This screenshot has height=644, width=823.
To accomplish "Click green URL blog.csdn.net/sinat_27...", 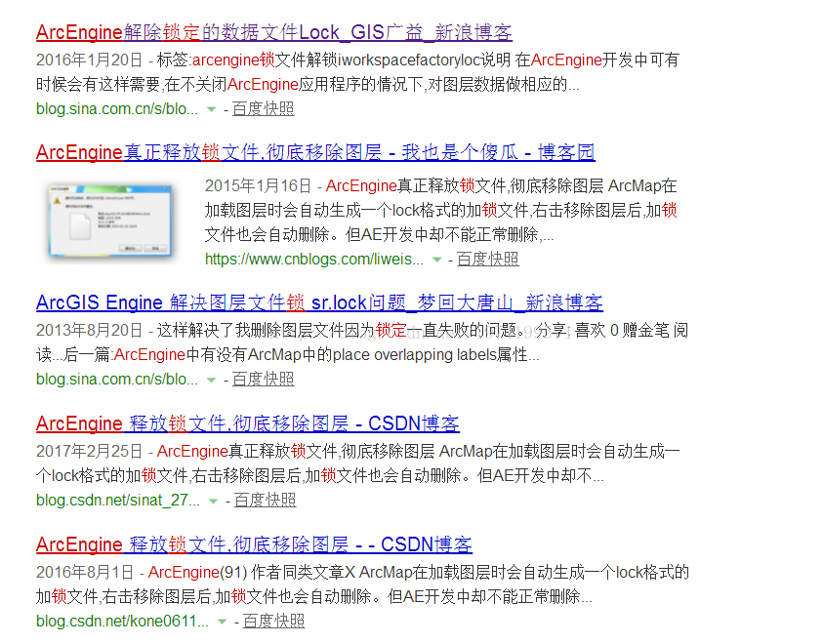I will (x=118, y=500).
